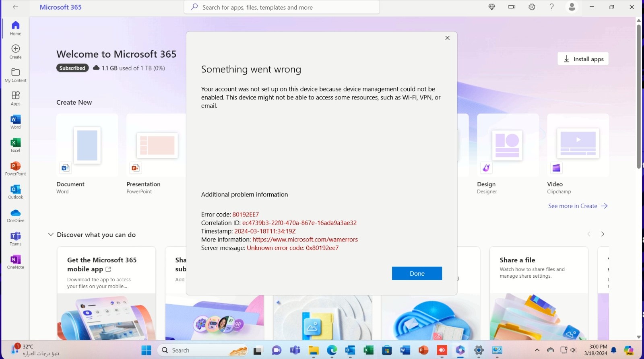Viewport: 644px width, 359px height.
Task: Launch PowerPoint from the sidebar
Action: (x=15, y=168)
